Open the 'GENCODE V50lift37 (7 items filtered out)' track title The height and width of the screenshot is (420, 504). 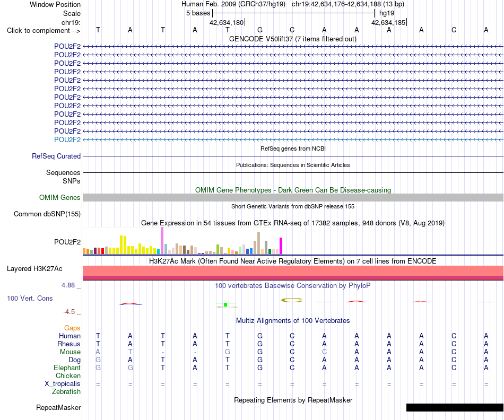[292, 39]
